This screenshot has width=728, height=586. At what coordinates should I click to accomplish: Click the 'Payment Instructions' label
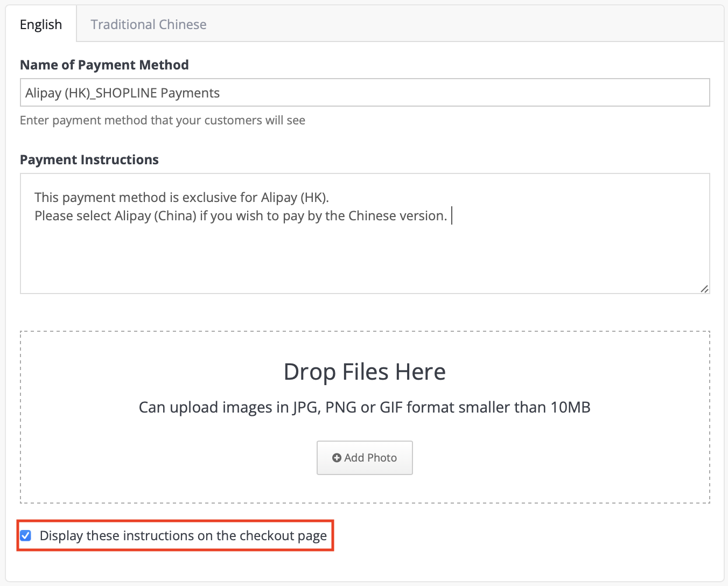coord(89,159)
